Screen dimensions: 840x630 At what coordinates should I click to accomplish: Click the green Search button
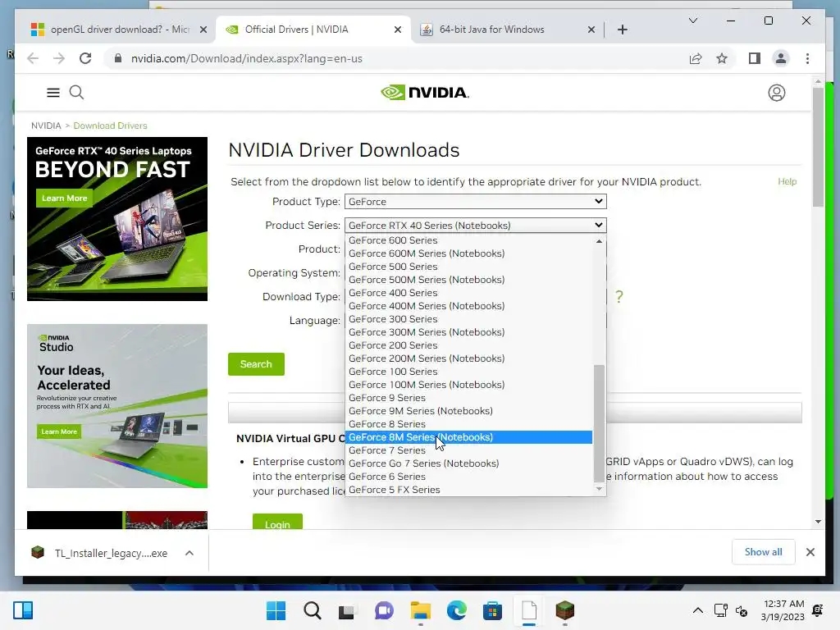point(256,364)
